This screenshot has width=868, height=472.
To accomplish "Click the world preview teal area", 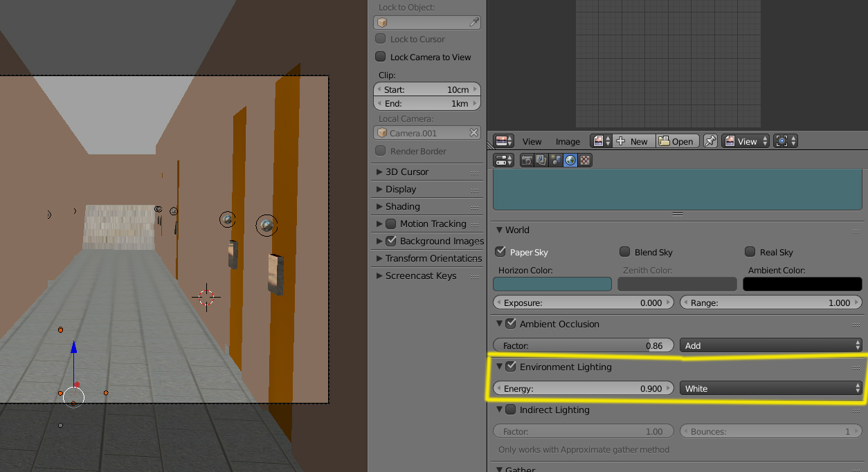I will click(677, 189).
